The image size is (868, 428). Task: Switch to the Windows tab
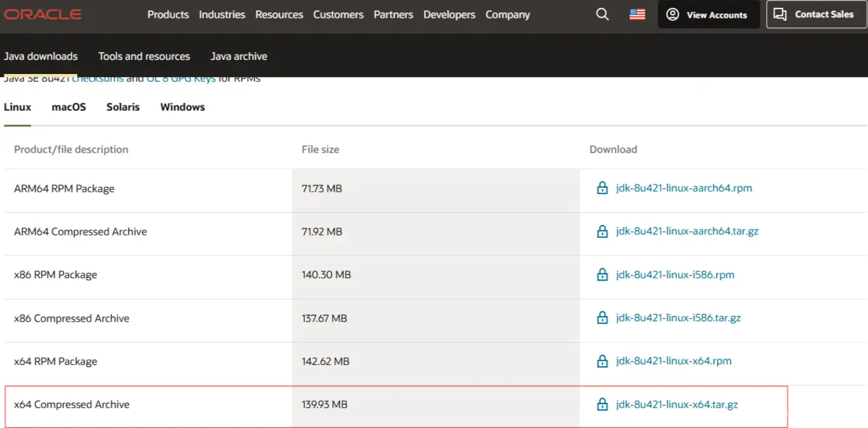tap(182, 107)
